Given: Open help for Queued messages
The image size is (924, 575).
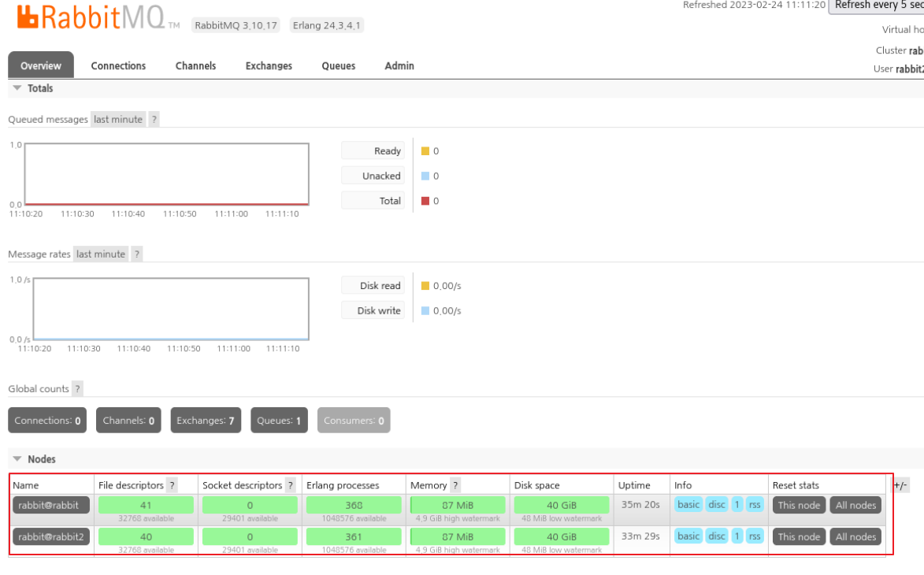Looking at the screenshot, I should pos(154,120).
